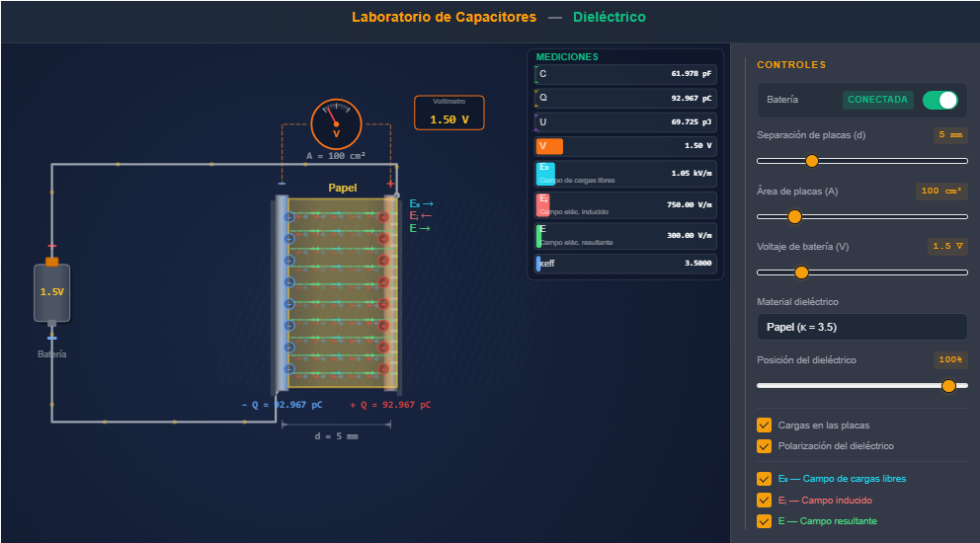Open the Material dieléctrico dropdown
Viewport: 980px width, 543px height.
[x=861, y=327]
